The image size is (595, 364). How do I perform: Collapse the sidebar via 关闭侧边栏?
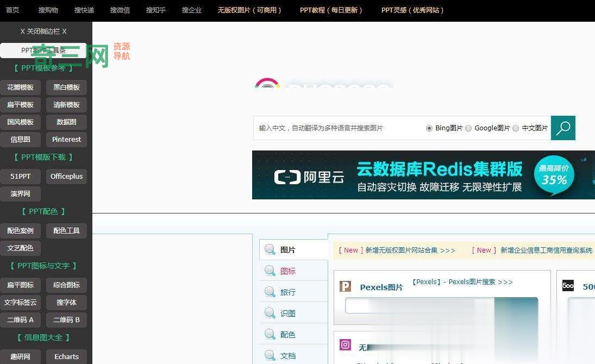point(43,31)
